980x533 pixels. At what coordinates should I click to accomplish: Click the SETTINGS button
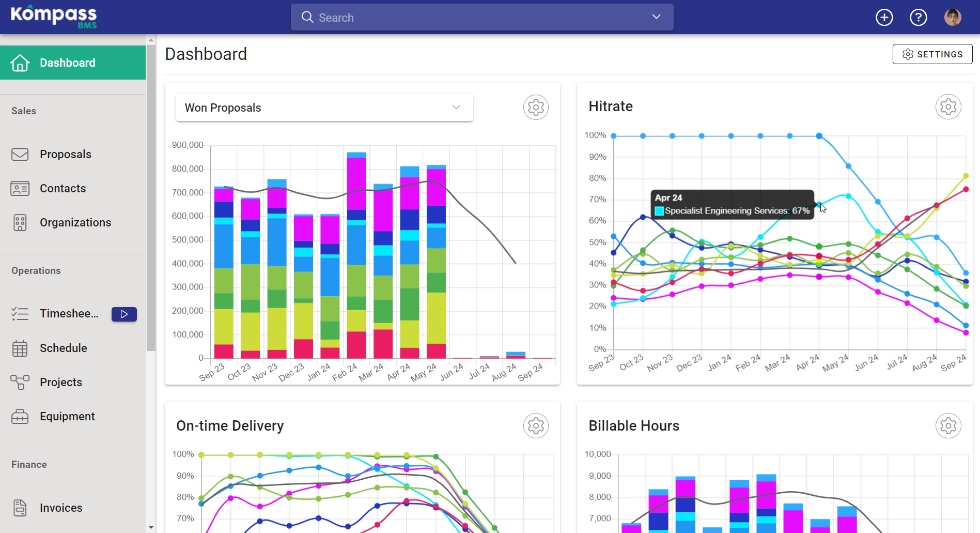point(932,54)
